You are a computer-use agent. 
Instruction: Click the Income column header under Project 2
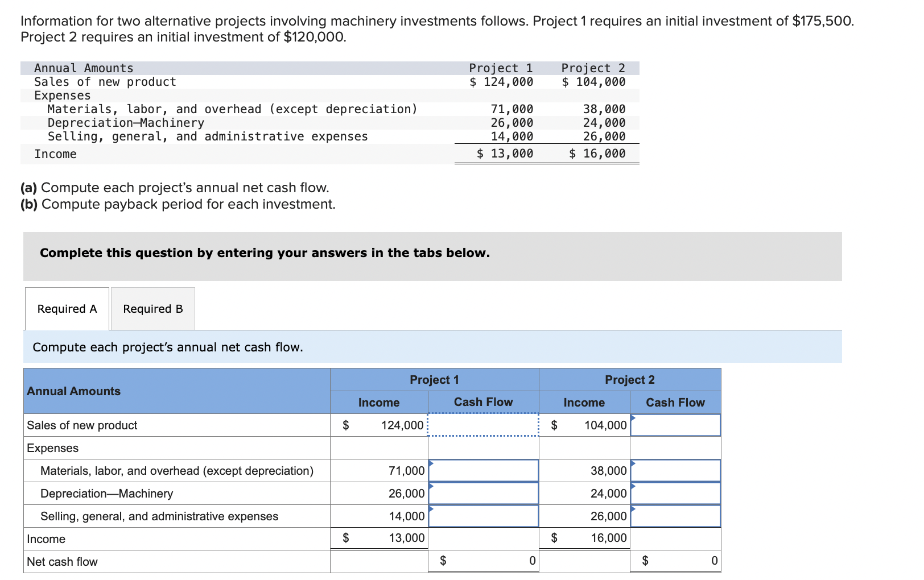[583, 402]
